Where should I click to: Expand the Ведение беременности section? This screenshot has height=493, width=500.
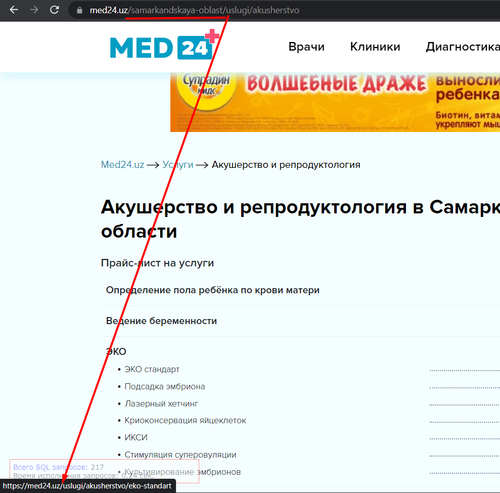pyautogui.click(x=161, y=321)
